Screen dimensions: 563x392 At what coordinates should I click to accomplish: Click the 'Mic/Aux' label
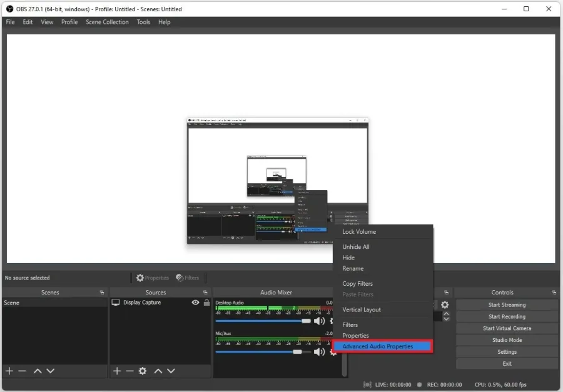point(223,333)
